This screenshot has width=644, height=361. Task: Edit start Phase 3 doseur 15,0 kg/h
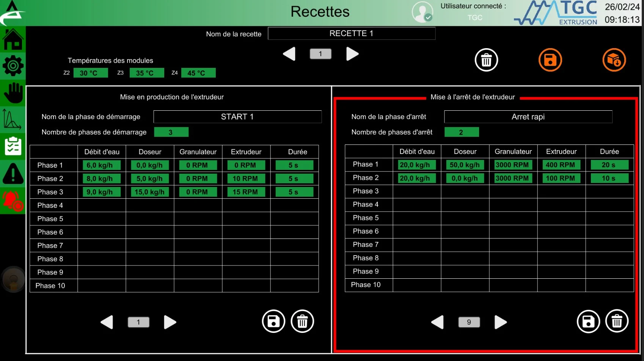pos(150,192)
